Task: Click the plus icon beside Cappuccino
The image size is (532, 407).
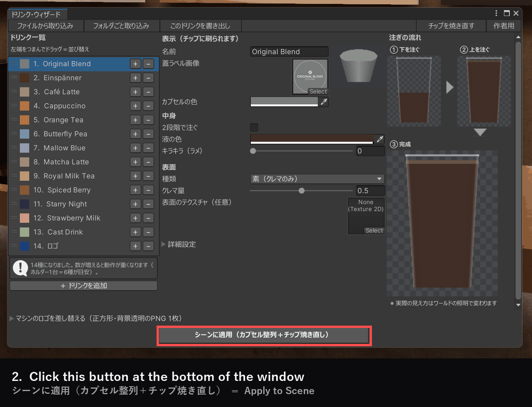Action: [x=135, y=106]
